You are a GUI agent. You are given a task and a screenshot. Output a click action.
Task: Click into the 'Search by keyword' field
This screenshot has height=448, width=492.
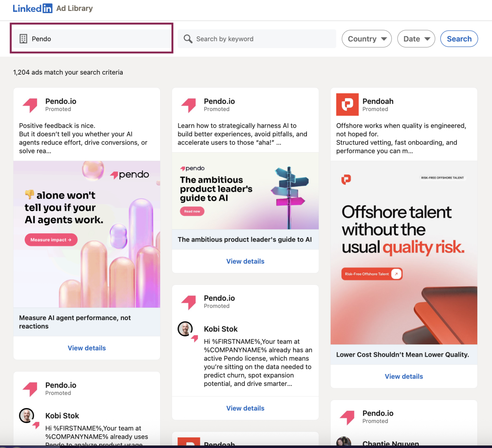coord(257,39)
